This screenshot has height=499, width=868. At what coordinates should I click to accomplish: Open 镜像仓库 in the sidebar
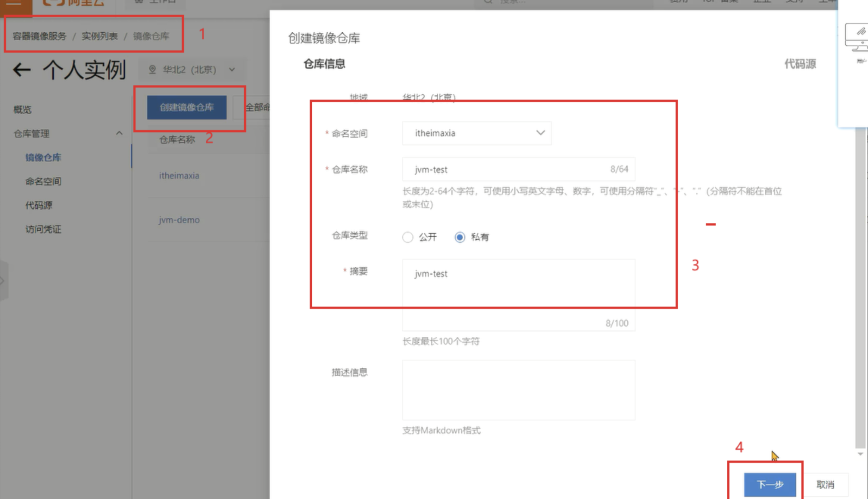43,157
